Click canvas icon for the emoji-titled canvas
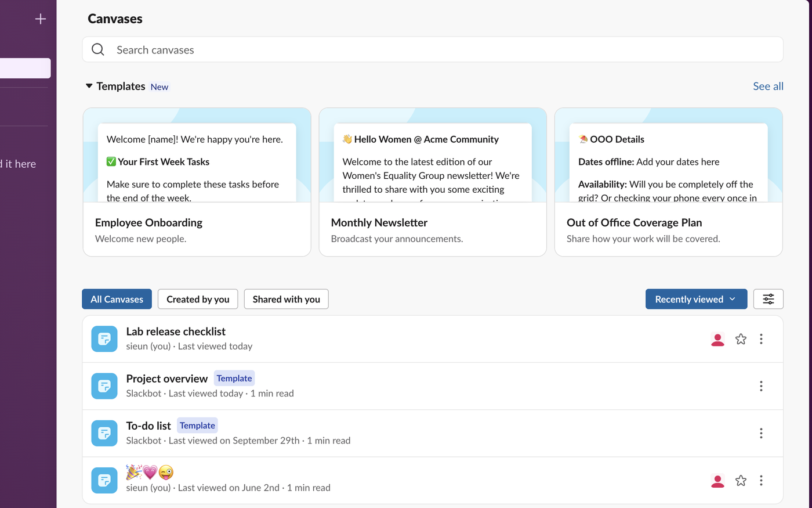This screenshot has width=812, height=508. pos(104,481)
